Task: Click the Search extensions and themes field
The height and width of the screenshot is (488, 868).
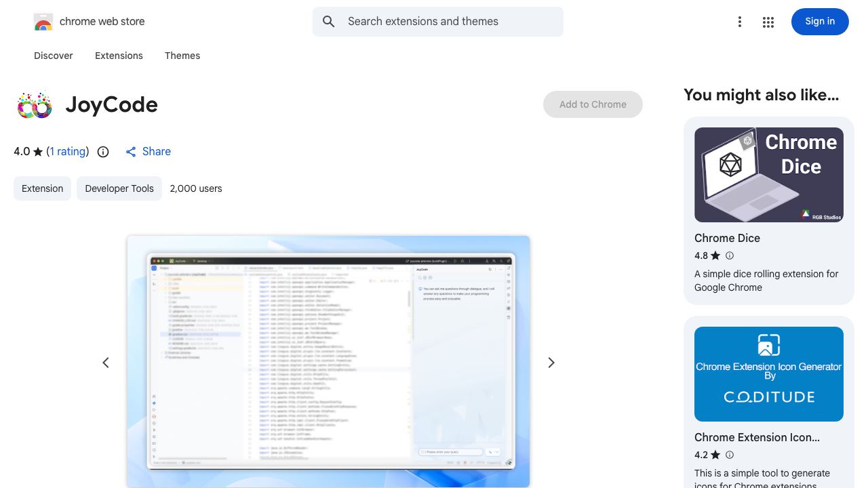Action: pyautogui.click(x=438, y=22)
